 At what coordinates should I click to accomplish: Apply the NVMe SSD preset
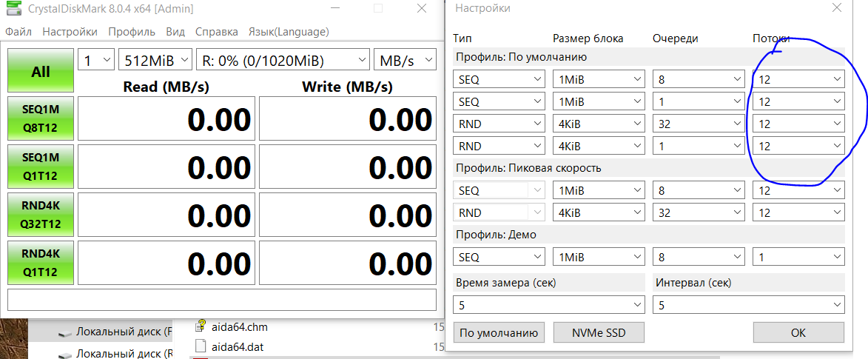tap(599, 333)
